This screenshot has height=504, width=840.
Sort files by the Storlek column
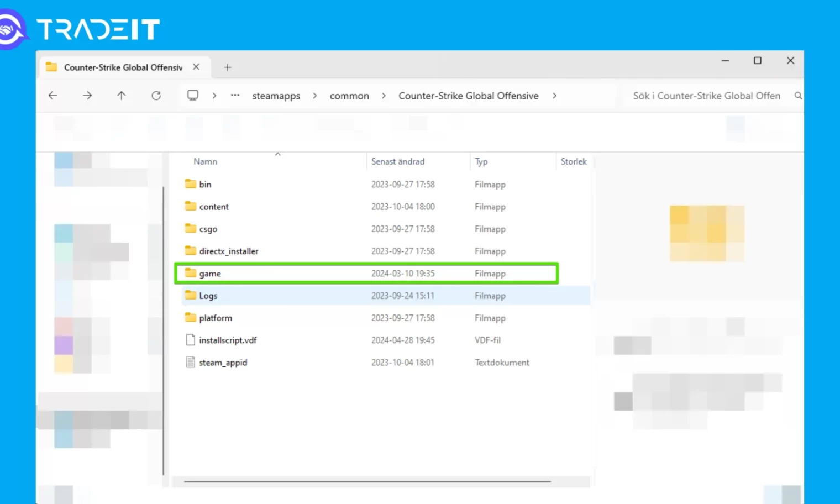(x=574, y=161)
